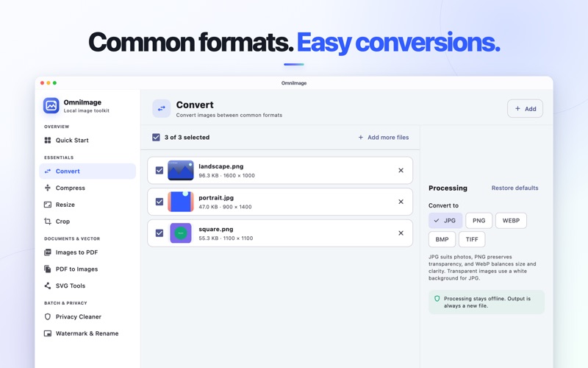This screenshot has width=588, height=368.
Task: Uncheck the square.png checkbox
Action: pos(159,233)
